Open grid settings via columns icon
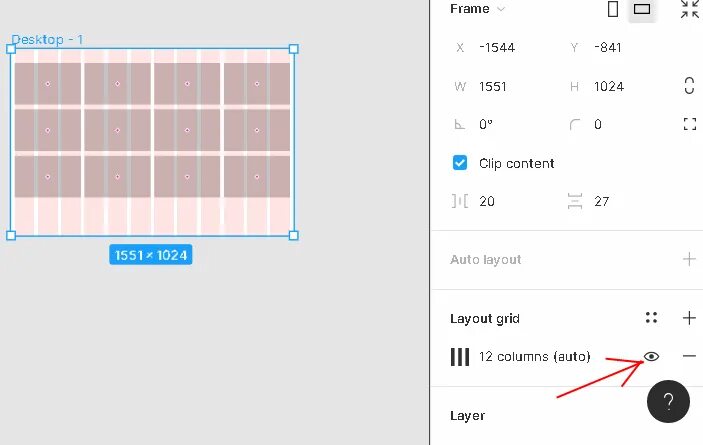Screen dimensions: 703x445 (460, 357)
